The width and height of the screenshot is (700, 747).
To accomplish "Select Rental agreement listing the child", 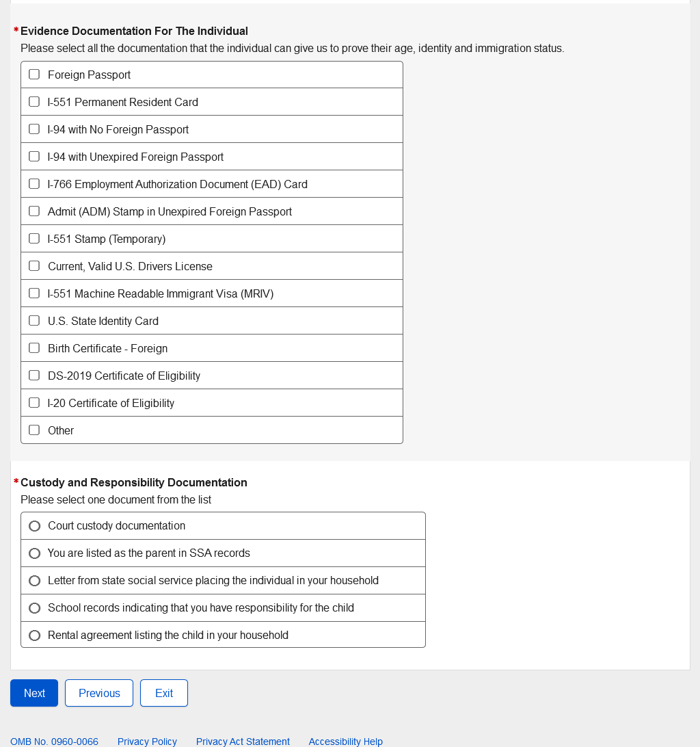I will 35,635.
